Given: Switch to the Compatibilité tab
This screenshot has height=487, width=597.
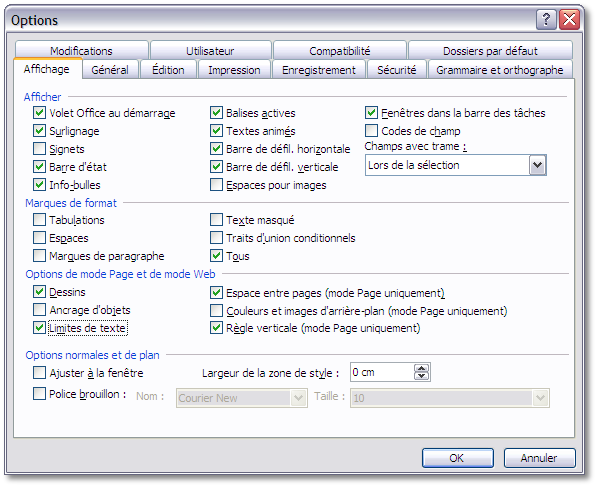Looking at the screenshot, I should [x=340, y=51].
